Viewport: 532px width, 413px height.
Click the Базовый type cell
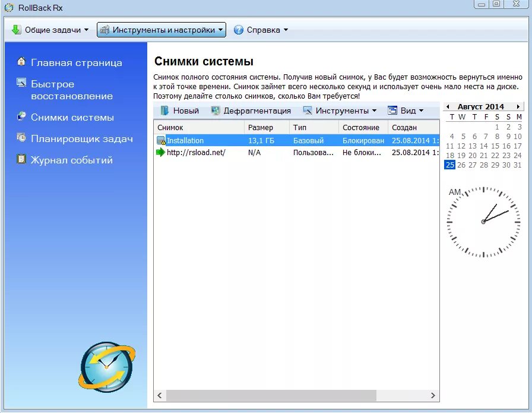coord(308,141)
